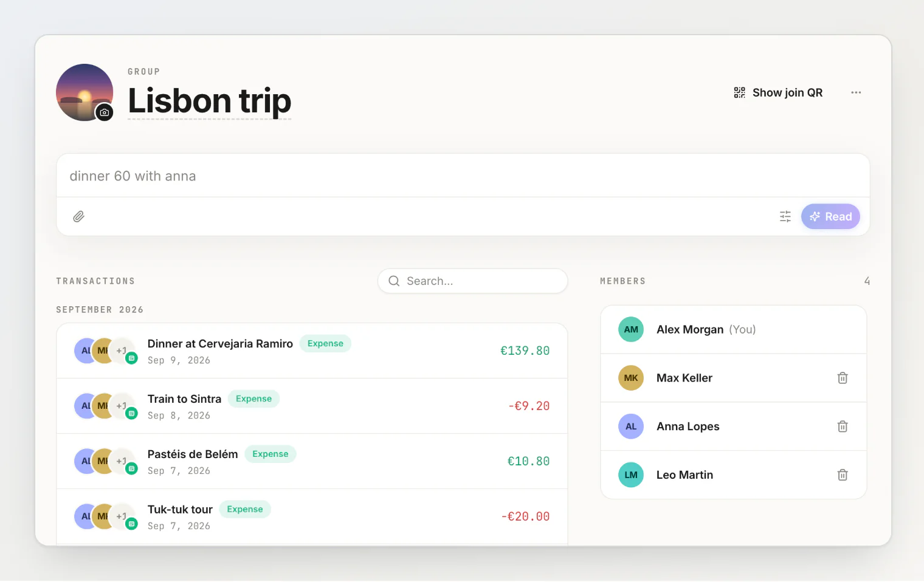The height and width of the screenshot is (582, 924).
Task: Click the AM avatar for Alex Morgan
Action: pyautogui.click(x=631, y=329)
